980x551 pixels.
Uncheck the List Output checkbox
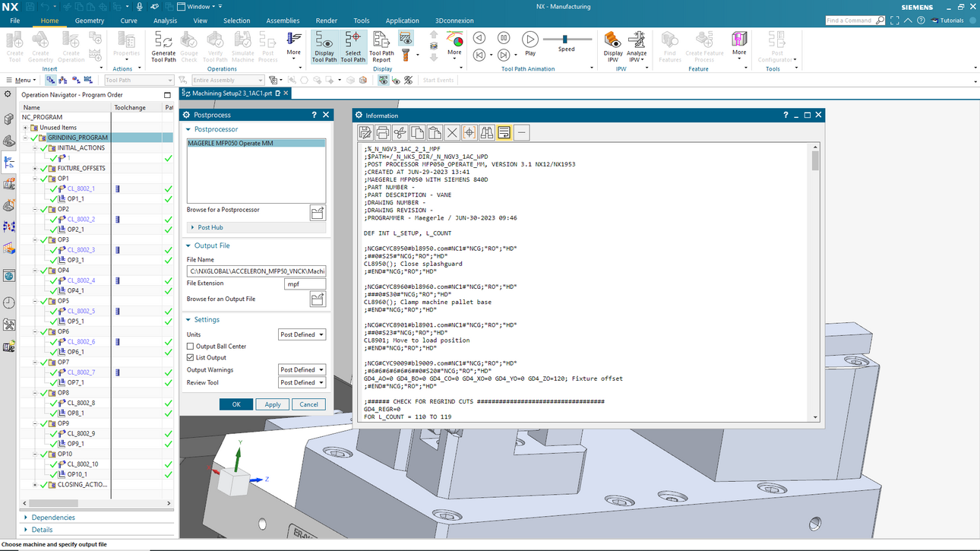point(191,358)
